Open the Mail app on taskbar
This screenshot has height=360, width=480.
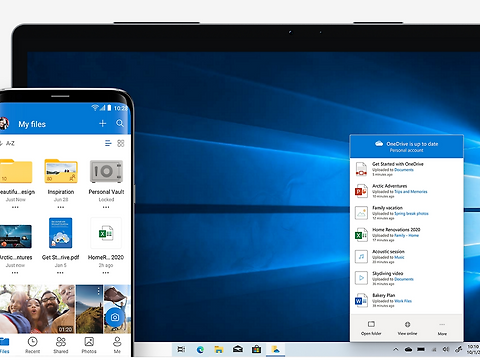click(x=238, y=349)
